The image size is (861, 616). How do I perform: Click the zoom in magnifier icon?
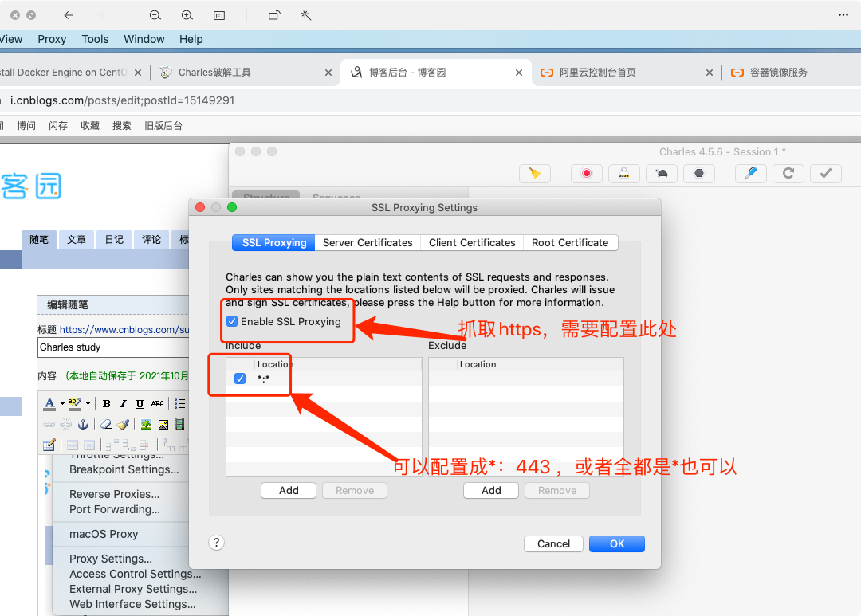click(187, 15)
